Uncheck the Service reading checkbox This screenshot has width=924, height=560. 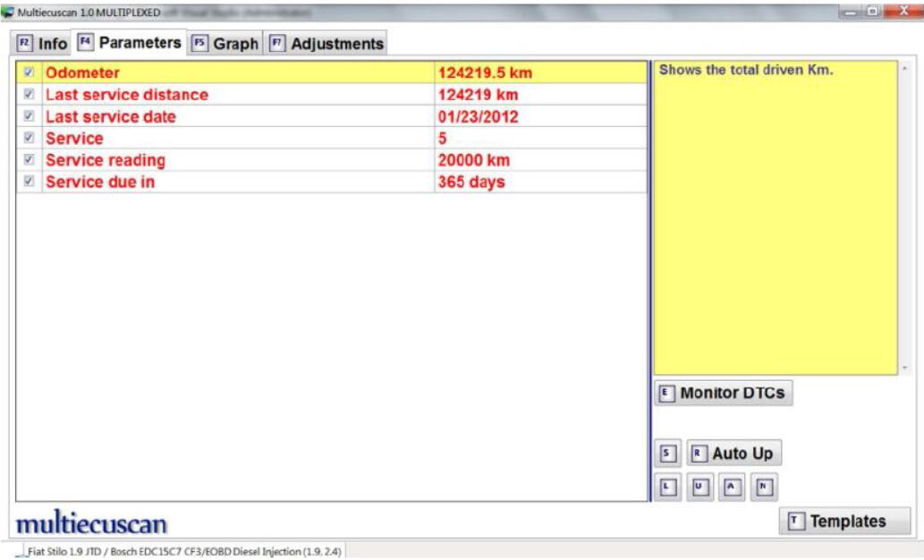pos(29,159)
